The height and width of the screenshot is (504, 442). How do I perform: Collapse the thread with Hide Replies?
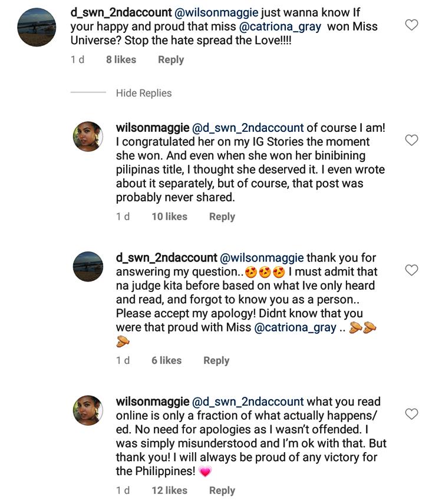[x=143, y=93]
